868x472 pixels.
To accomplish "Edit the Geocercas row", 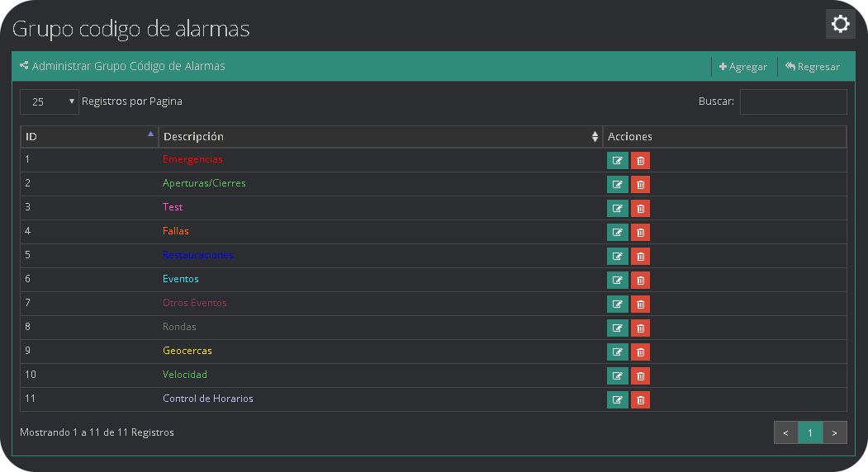I will tap(617, 352).
